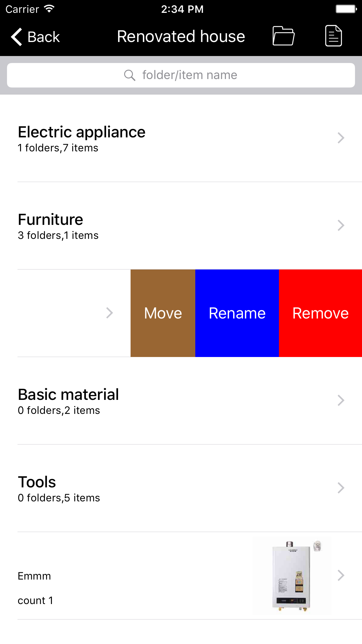Open Electric appliance folder via its chevron
Image resolution: width=362 pixels, height=644 pixels.
(341, 138)
